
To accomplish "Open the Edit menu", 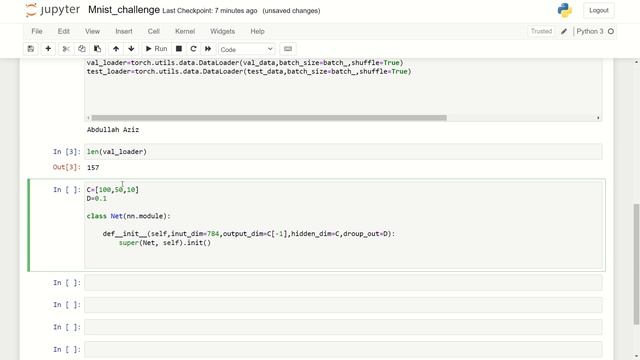I will [63, 31].
